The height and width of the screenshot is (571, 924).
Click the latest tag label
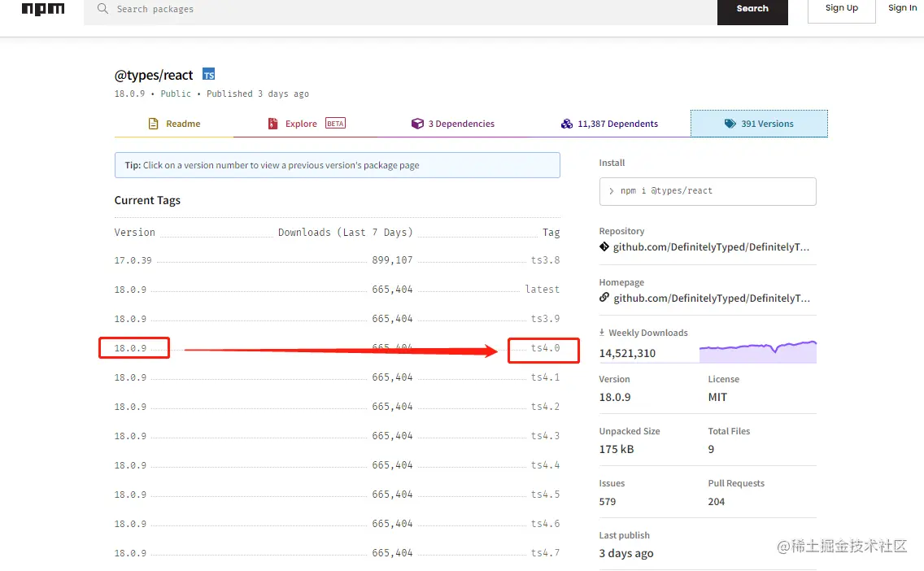click(543, 290)
